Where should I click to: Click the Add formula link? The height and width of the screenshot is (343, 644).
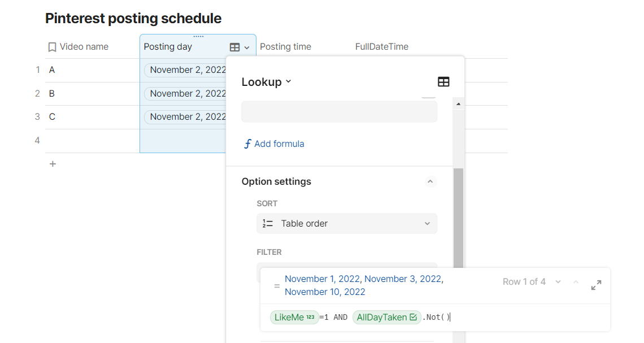(274, 144)
